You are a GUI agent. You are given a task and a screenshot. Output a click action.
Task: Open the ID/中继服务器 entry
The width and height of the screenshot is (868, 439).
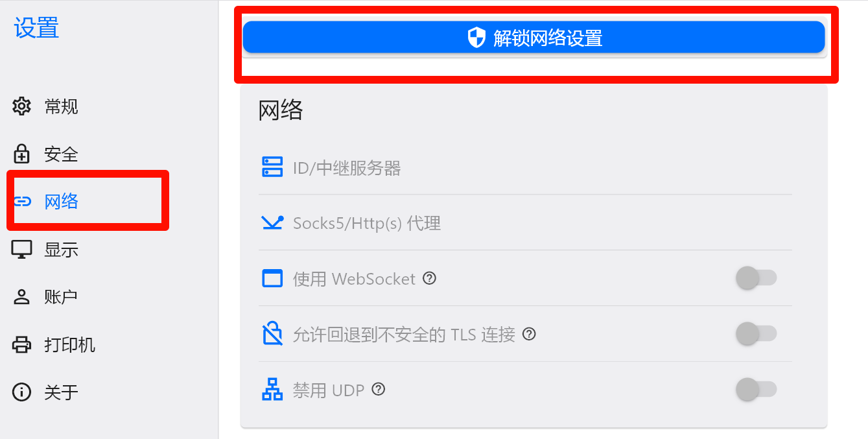coord(525,167)
